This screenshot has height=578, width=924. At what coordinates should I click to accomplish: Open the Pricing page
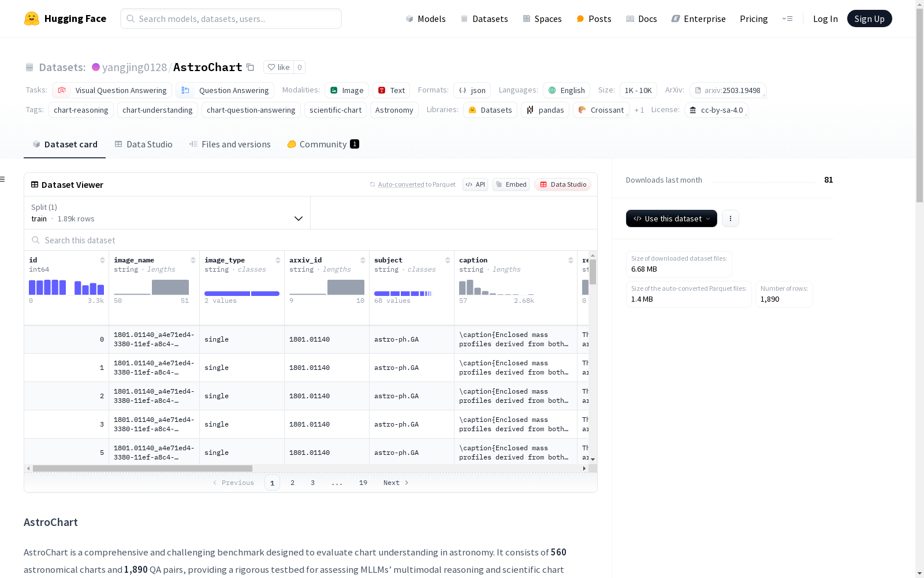(x=754, y=18)
